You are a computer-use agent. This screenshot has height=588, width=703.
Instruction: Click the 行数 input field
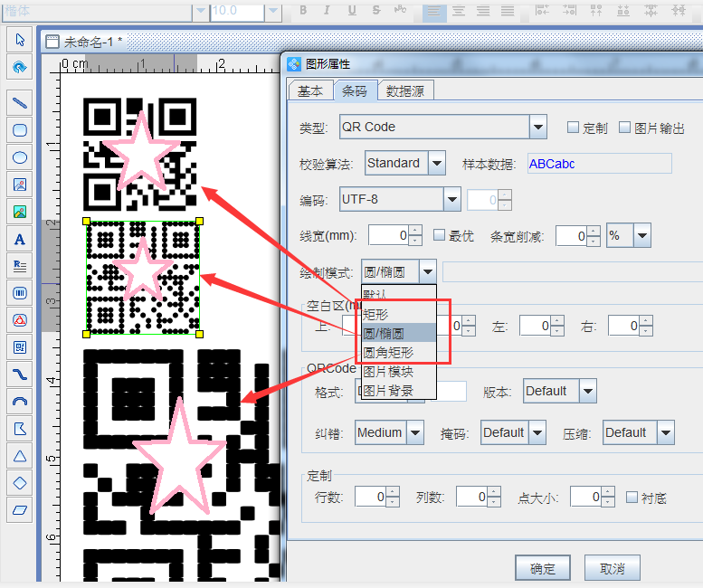point(371,497)
